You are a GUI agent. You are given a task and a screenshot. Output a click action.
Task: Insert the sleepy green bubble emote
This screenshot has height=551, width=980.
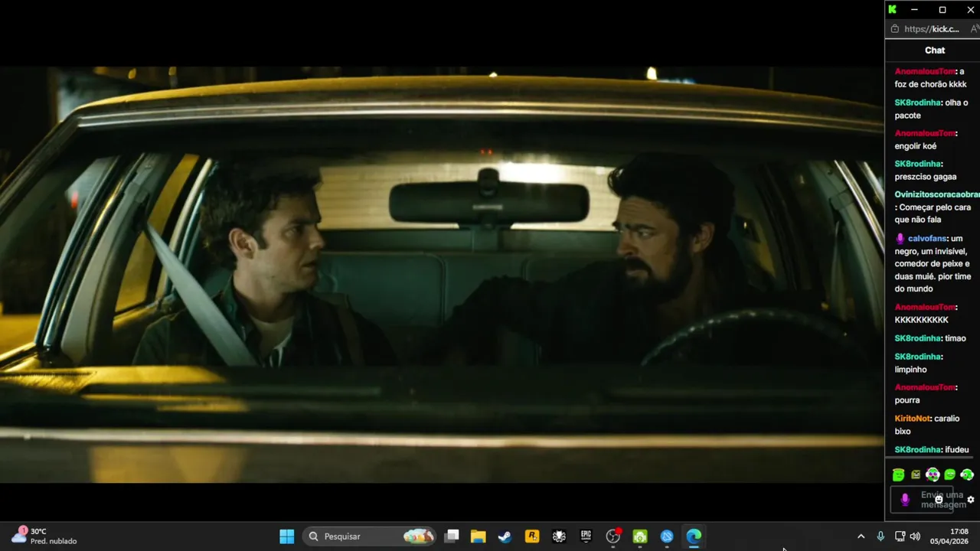(x=950, y=474)
